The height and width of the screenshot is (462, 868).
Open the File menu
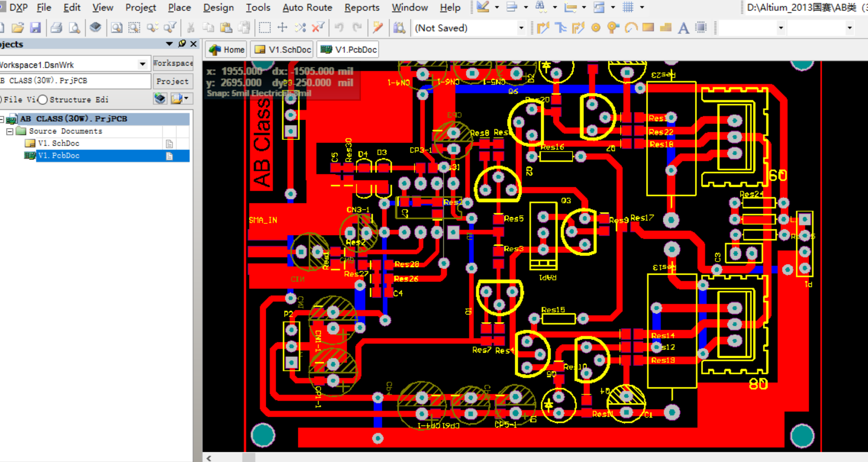44,8
